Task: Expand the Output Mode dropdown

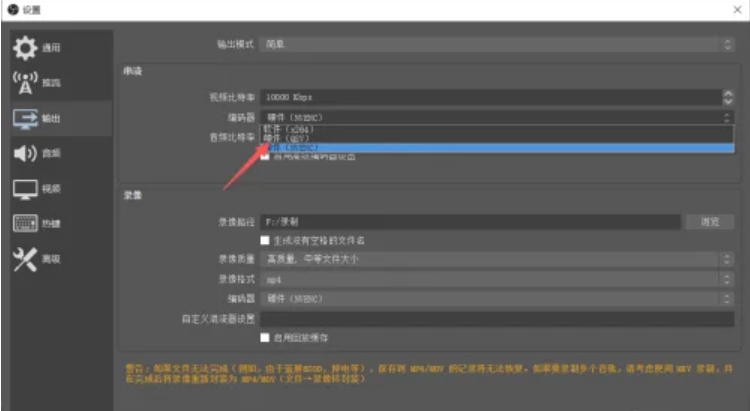Action: click(497, 44)
